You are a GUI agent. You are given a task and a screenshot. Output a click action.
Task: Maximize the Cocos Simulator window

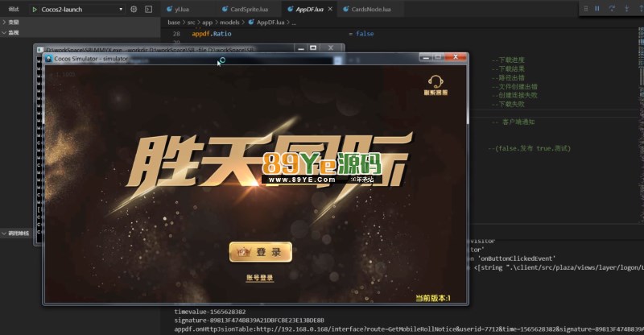(438, 57)
